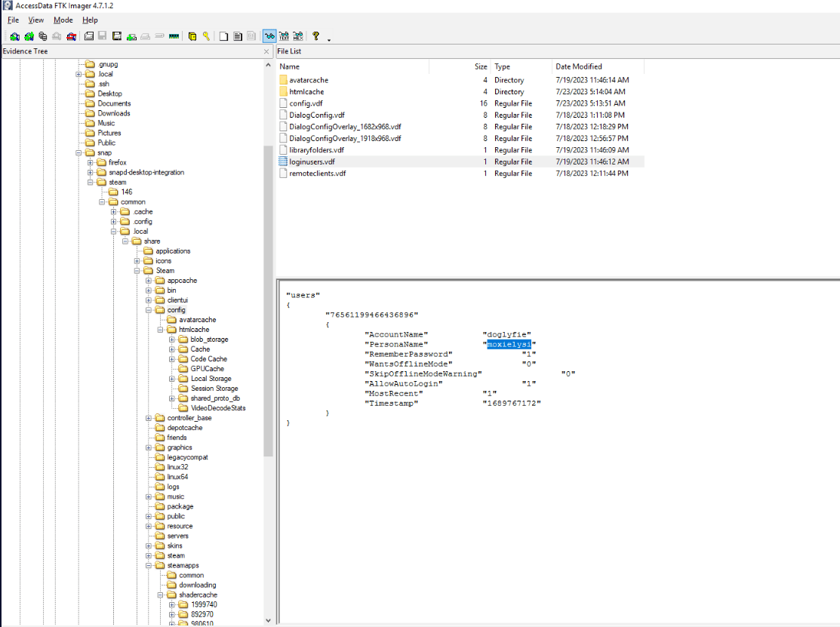Open the Help menu
The height and width of the screenshot is (627, 840).
tap(90, 20)
